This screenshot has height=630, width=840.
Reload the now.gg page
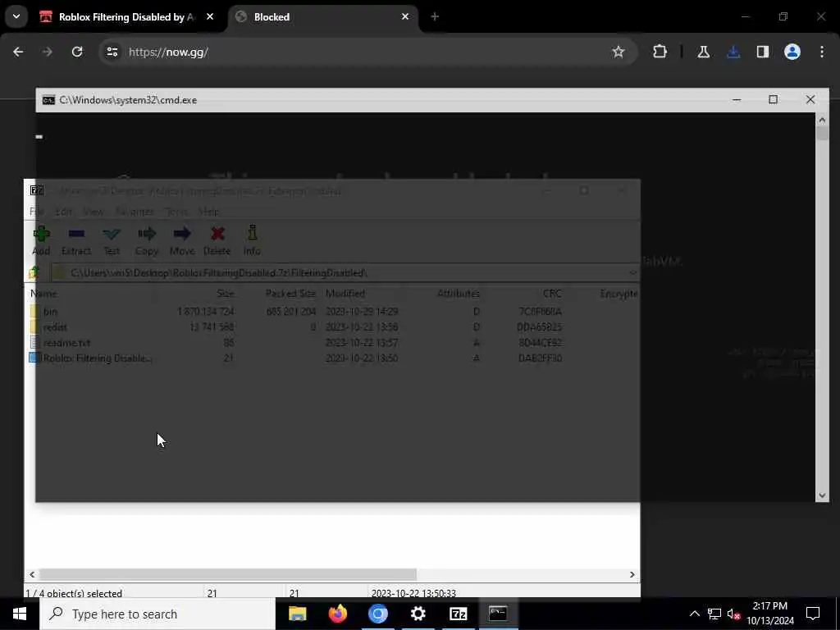coord(77,52)
